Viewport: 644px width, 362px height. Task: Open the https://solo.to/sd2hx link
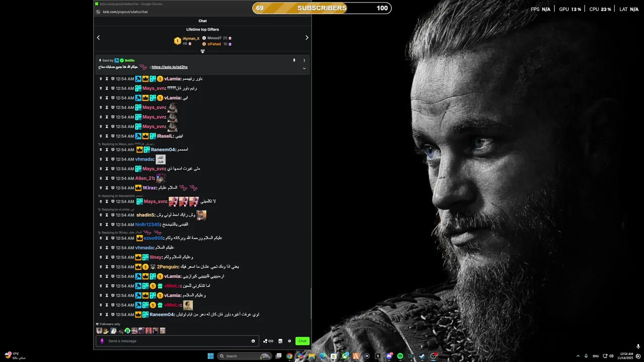170,67
